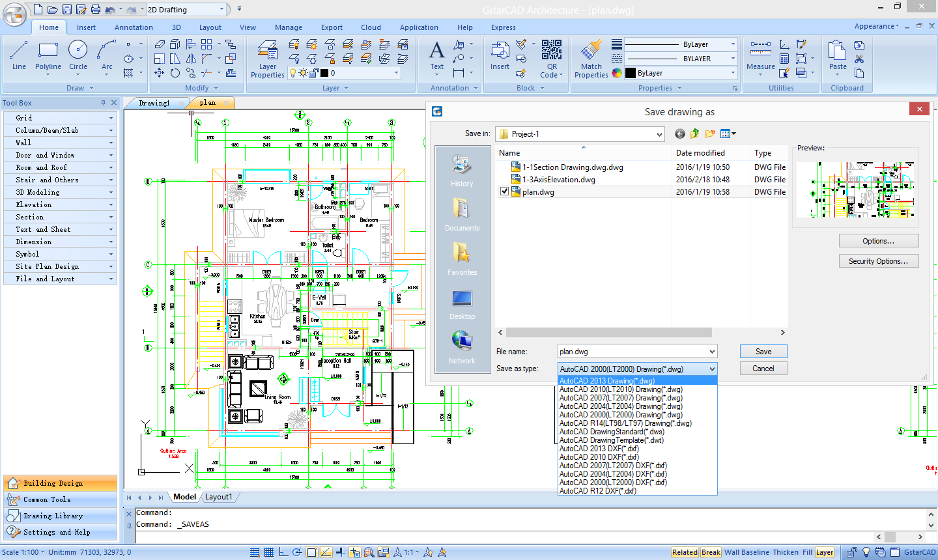Screen dimensions: 938x560
Task: Open the QR Code tool
Action: pyautogui.click(x=552, y=59)
